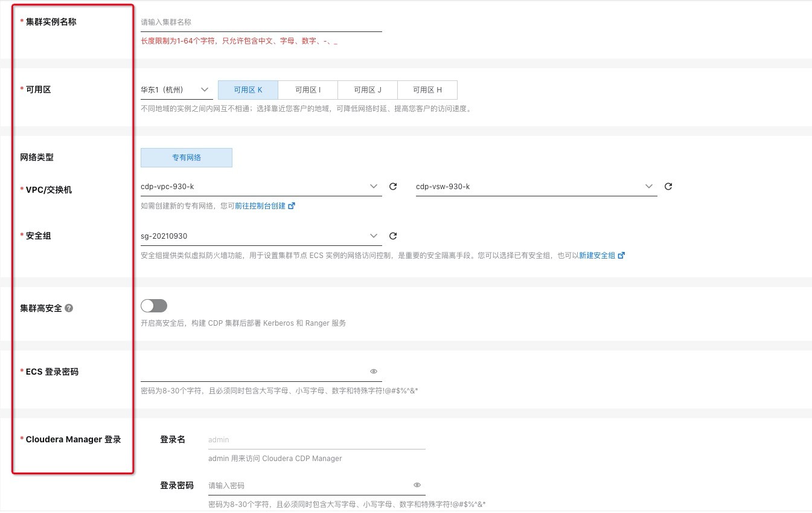Screen dimensions: 812x513
Task: Expand the cdp-vsw-930-k switch dropdown
Action: 537,187
